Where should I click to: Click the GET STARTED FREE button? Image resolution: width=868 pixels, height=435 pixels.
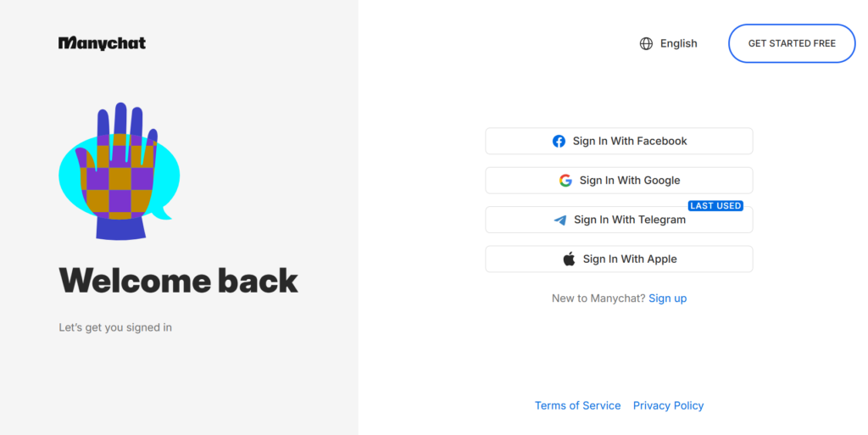(x=792, y=43)
